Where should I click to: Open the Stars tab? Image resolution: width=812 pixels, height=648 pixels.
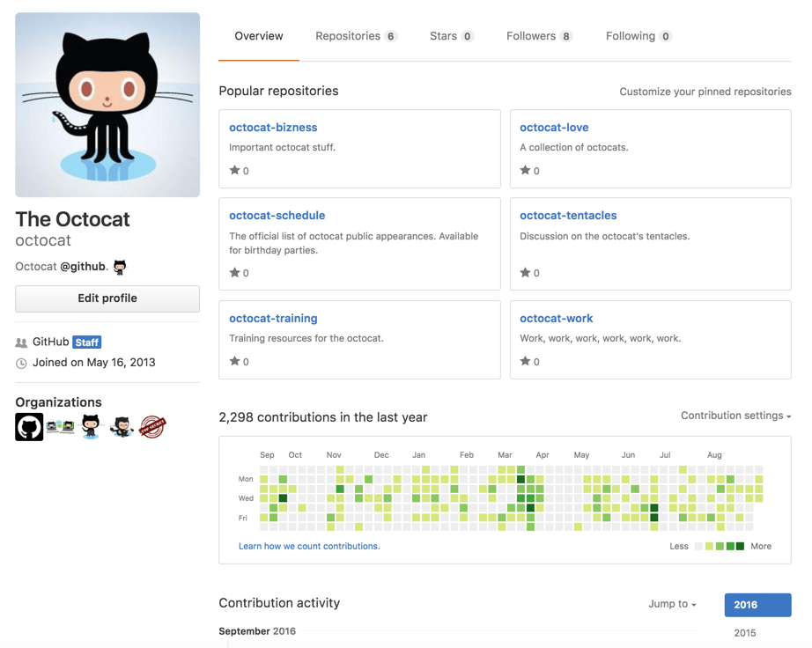tap(451, 36)
